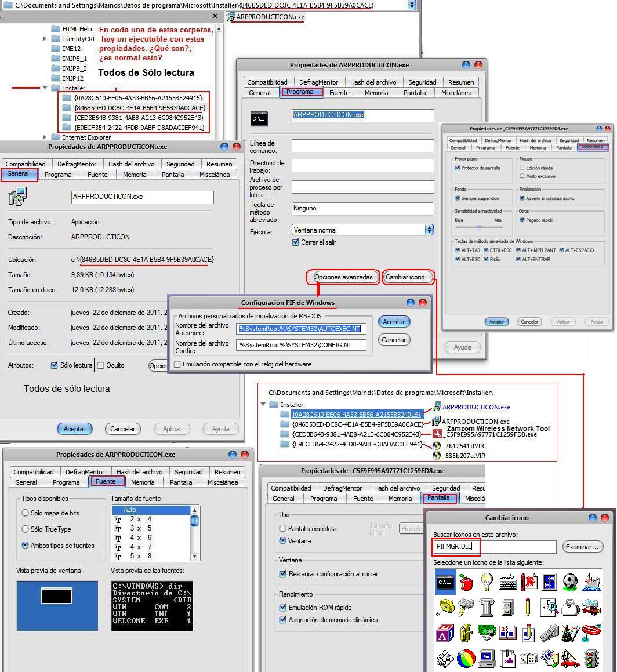
Task: Select the pair of dice icon
Action: [x=528, y=659]
